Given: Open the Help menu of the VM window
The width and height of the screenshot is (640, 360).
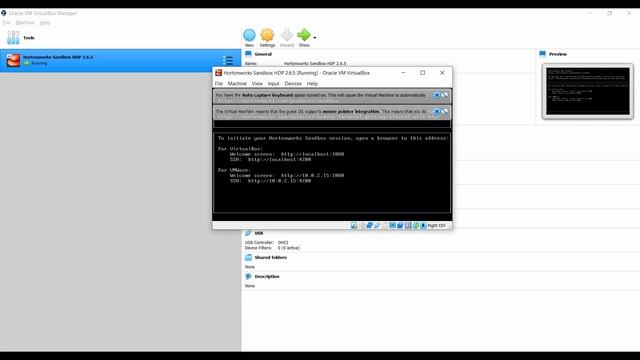Looking at the screenshot, I should click(312, 84).
